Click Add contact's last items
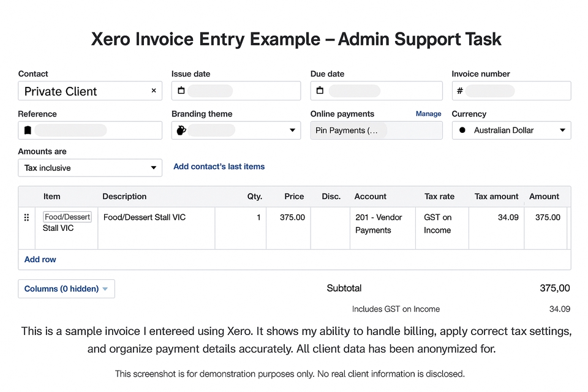 (x=219, y=166)
